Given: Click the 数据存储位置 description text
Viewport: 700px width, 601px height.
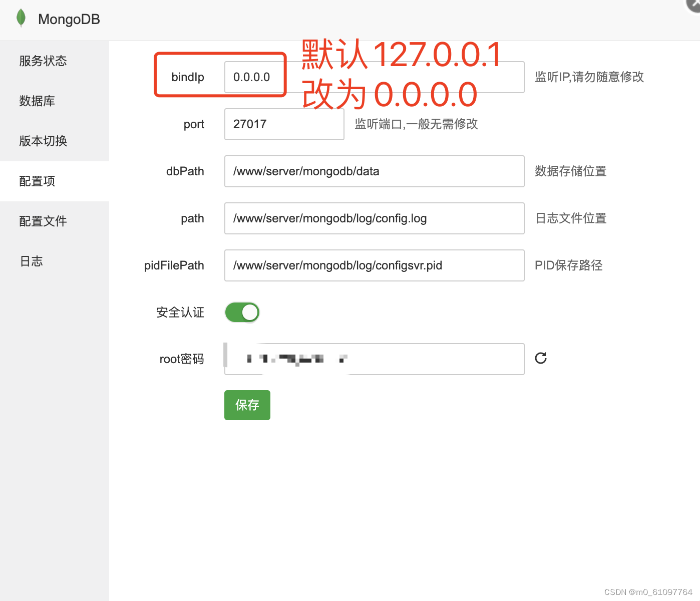Looking at the screenshot, I should click(571, 171).
